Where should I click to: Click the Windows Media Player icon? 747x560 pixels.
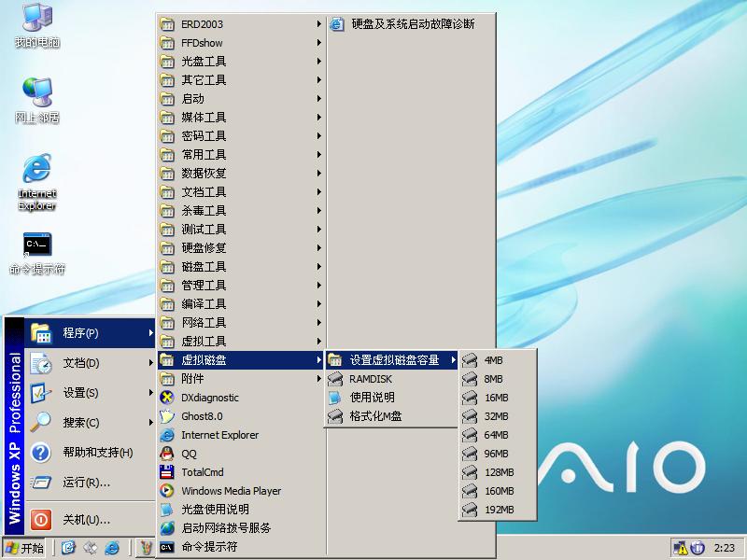167,491
